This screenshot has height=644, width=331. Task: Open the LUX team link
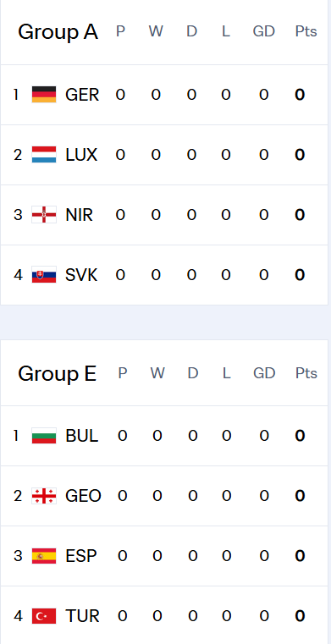tap(81, 155)
